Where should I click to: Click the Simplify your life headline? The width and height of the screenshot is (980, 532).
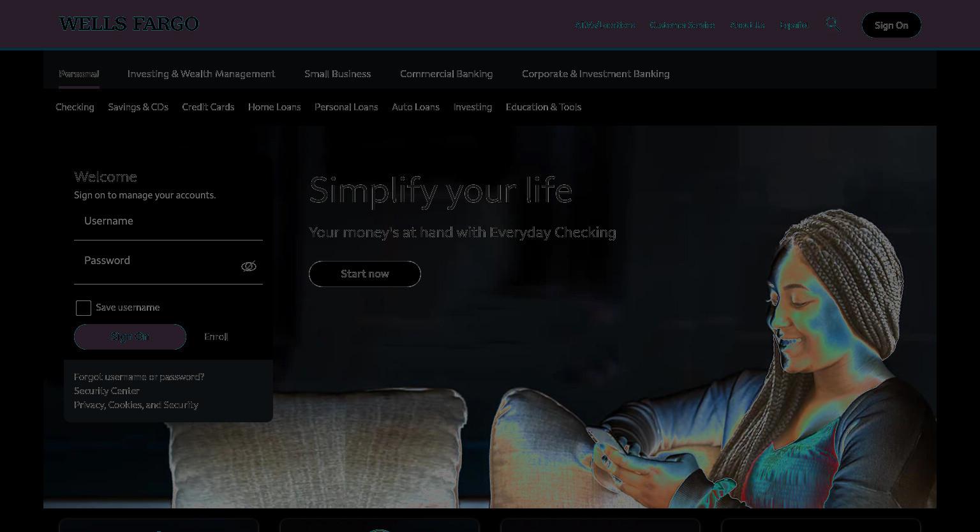pyautogui.click(x=440, y=190)
